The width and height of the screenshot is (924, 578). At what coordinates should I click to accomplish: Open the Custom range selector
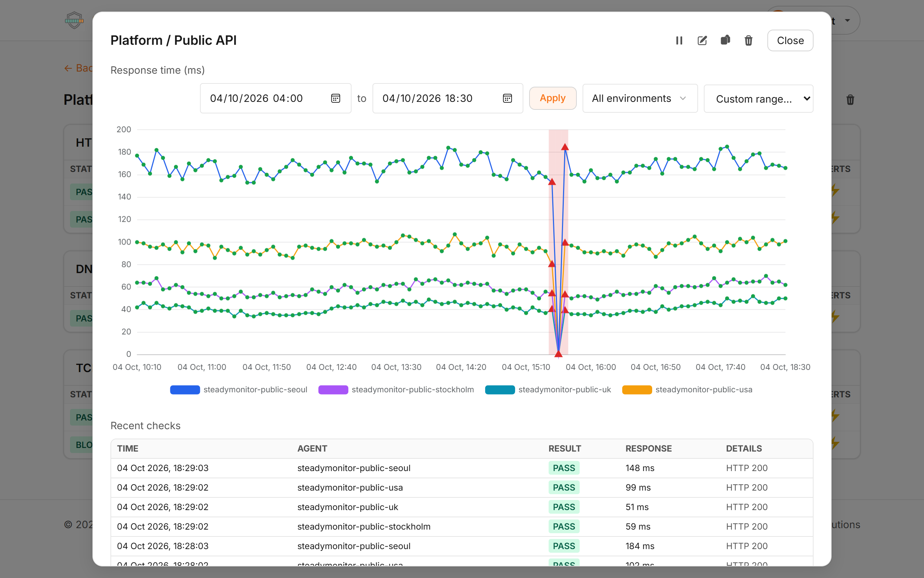(x=758, y=99)
